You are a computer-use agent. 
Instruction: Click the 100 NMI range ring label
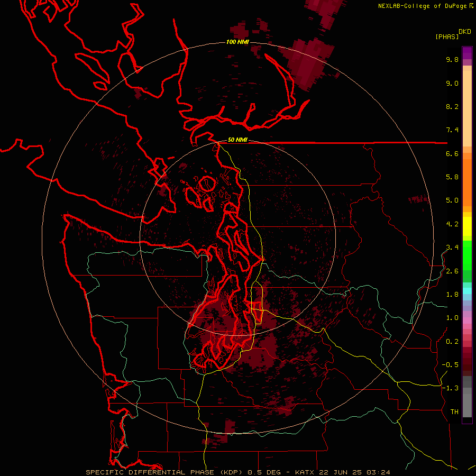click(237, 42)
